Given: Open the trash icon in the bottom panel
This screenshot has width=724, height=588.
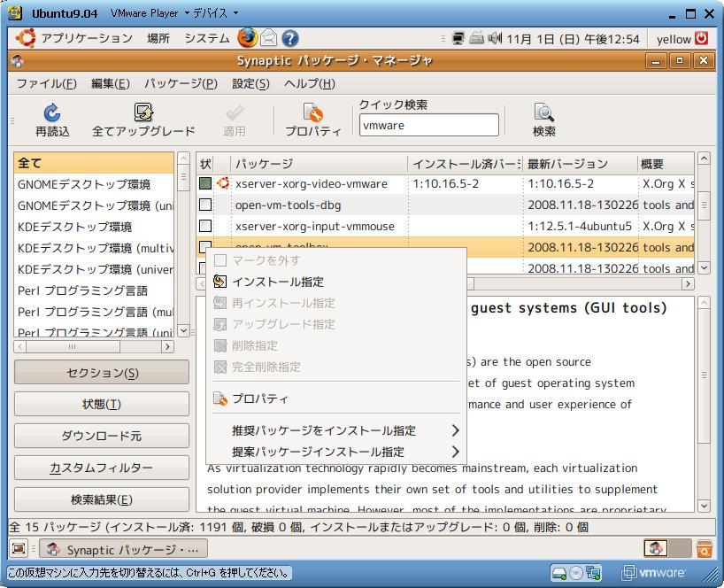Looking at the screenshot, I should pyautogui.click(x=704, y=549).
